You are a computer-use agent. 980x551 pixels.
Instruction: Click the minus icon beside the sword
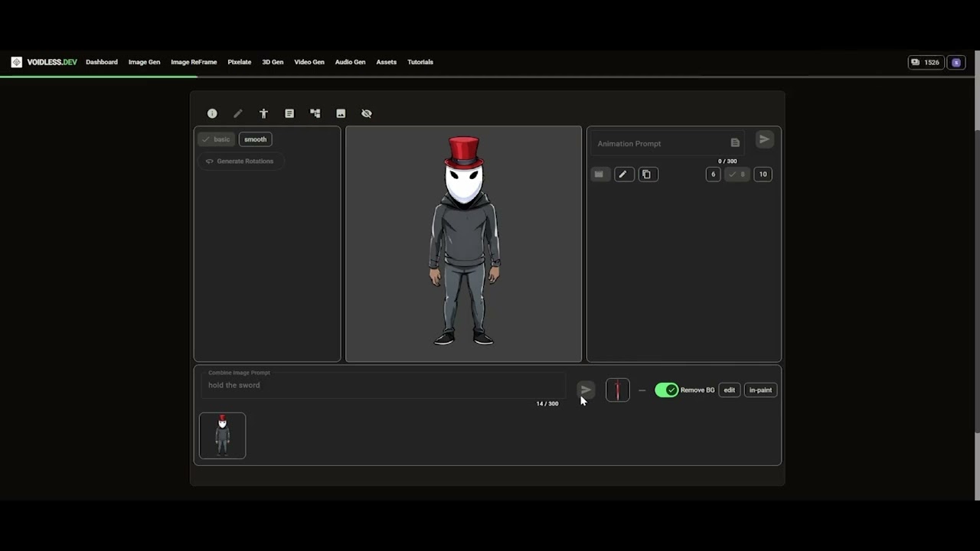pyautogui.click(x=642, y=390)
